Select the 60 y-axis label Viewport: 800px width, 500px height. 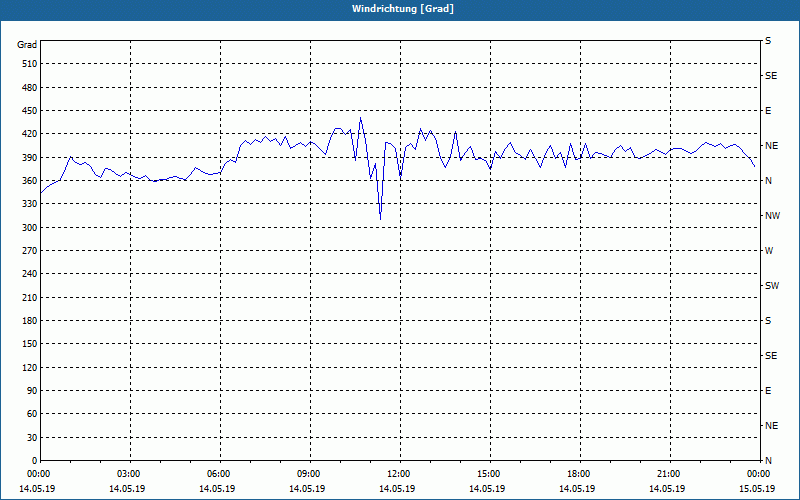(32, 414)
